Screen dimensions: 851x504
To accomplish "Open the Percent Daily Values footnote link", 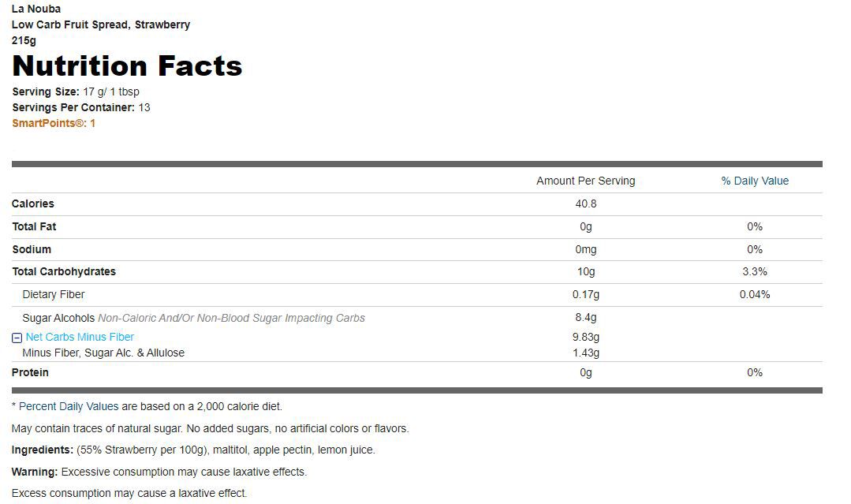I will (x=69, y=406).
